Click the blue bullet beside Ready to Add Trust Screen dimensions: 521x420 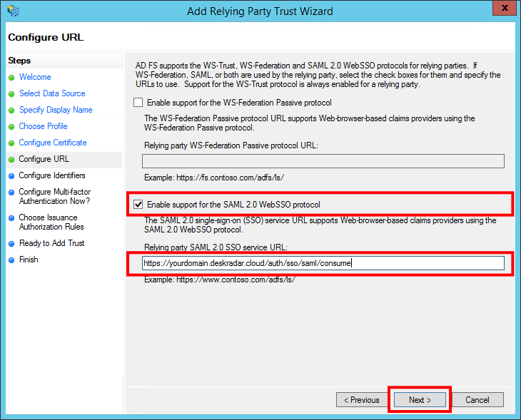11,244
